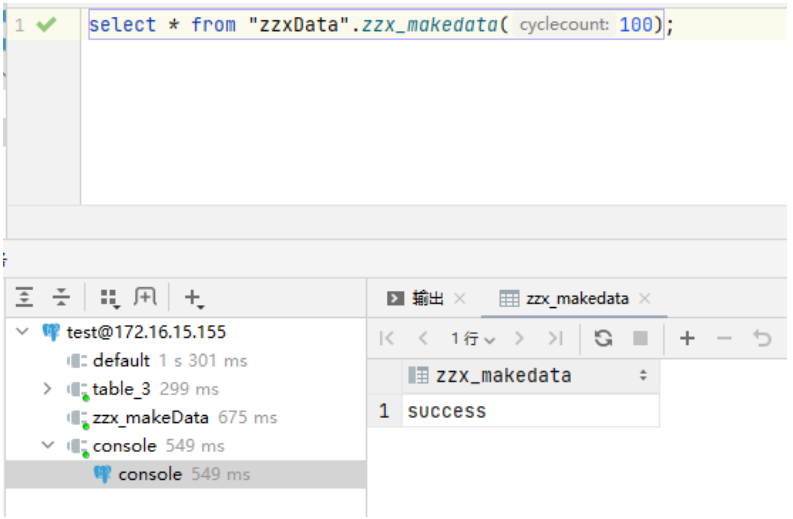Click the Open in New Tab icon

[x=146, y=297]
